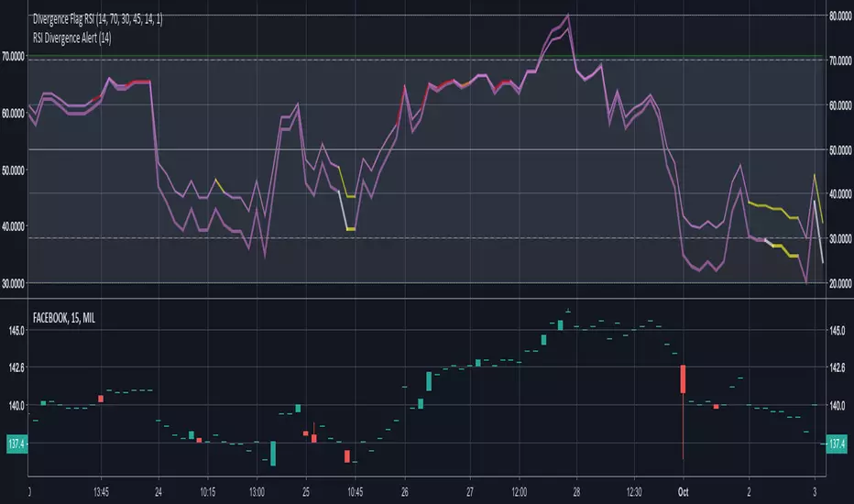The image size is (854, 504).
Task: Click the 70.0000 value on left RSI scale
Action: tap(13, 56)
